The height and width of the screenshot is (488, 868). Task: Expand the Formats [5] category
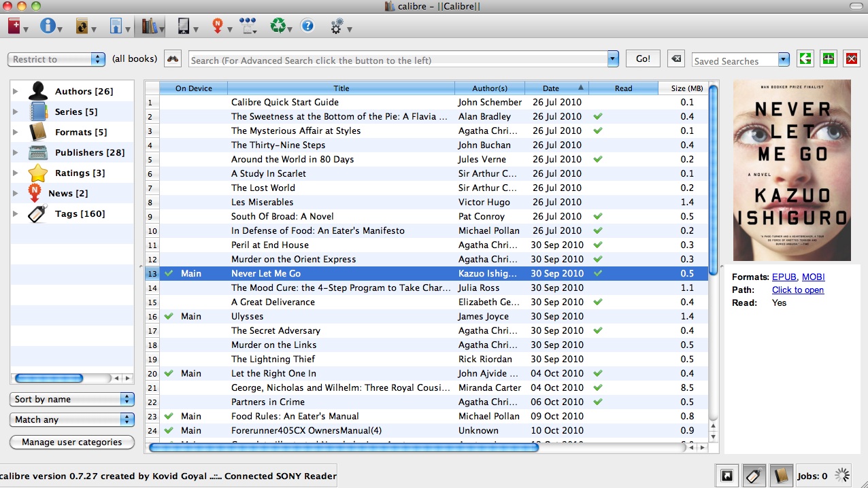click(16, 133)
